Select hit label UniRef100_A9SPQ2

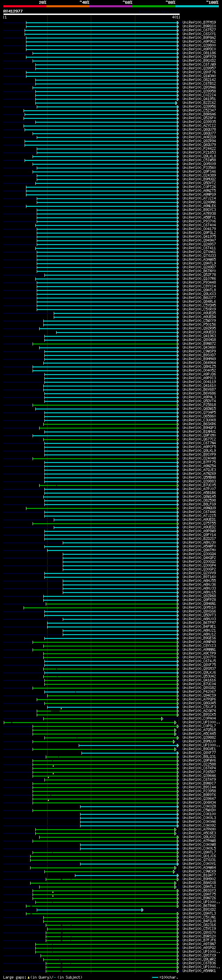[199, 948]
